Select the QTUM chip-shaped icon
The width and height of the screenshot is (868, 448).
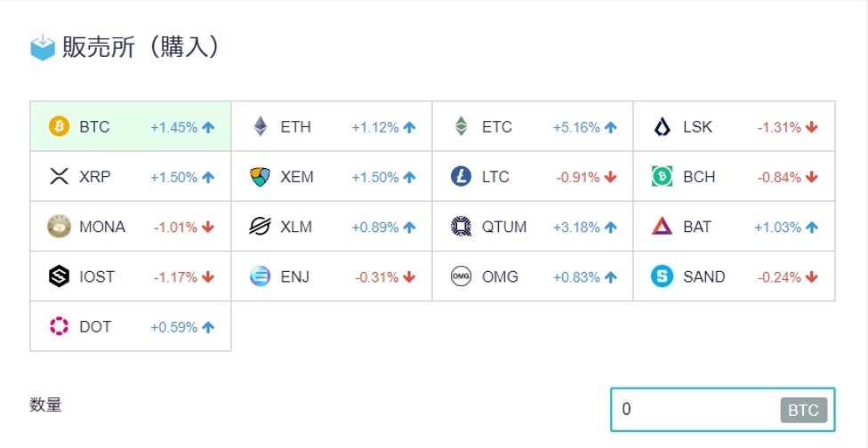pos(461,226)
